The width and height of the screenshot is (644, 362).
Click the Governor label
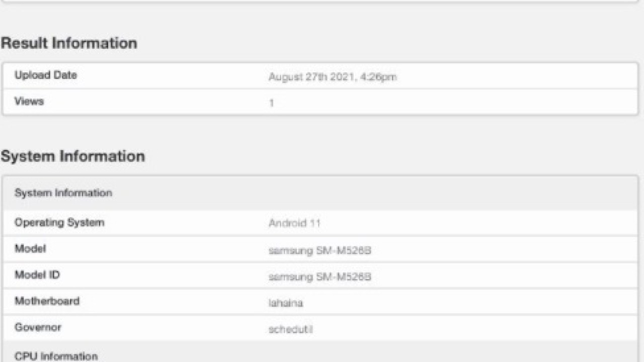[x=38, y=327]
